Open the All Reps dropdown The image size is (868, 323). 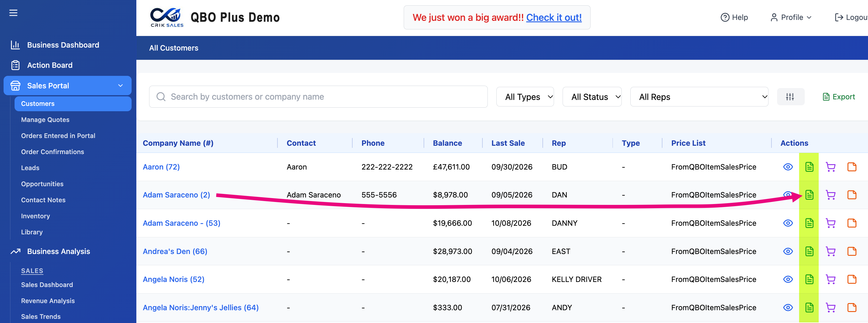click(x=699, y=97)
